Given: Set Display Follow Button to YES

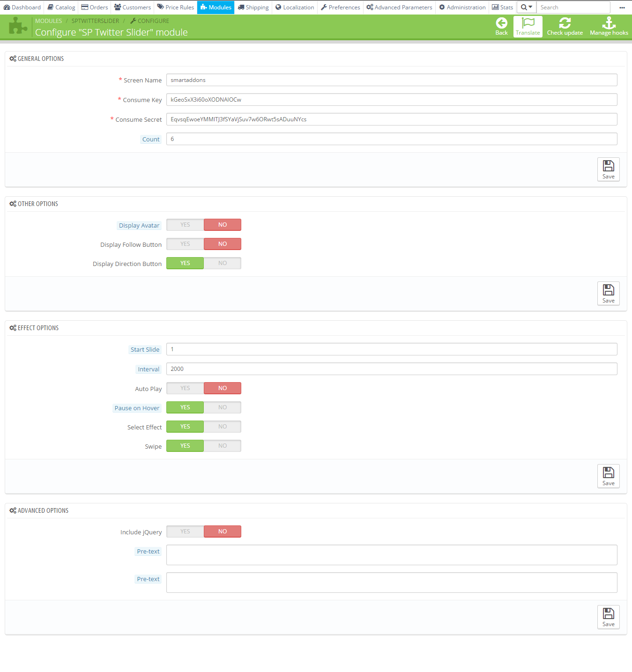Looking at the screenshot, I should click(185, 244).
